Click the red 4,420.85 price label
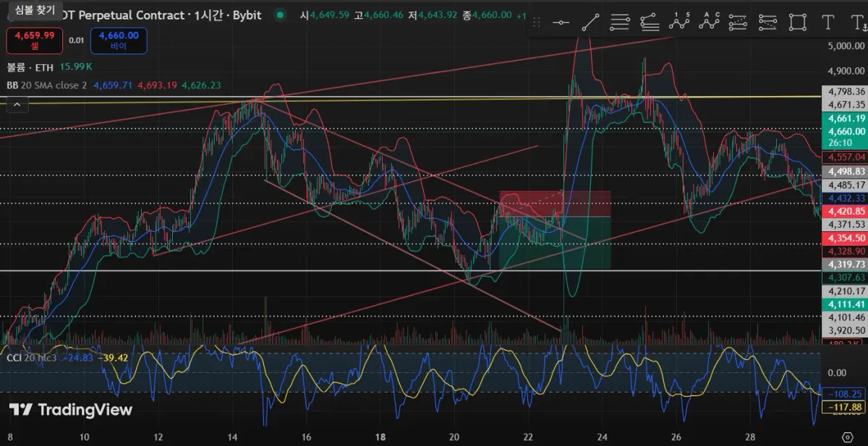This screenshot has width=868, height=446. tap(846, 211)
